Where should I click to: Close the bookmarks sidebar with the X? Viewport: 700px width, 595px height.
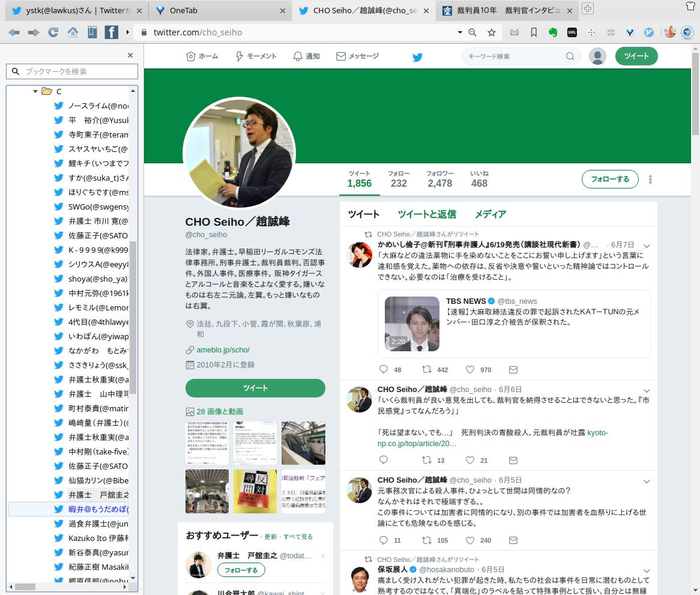pyautogui.click(x=130, y=55)
